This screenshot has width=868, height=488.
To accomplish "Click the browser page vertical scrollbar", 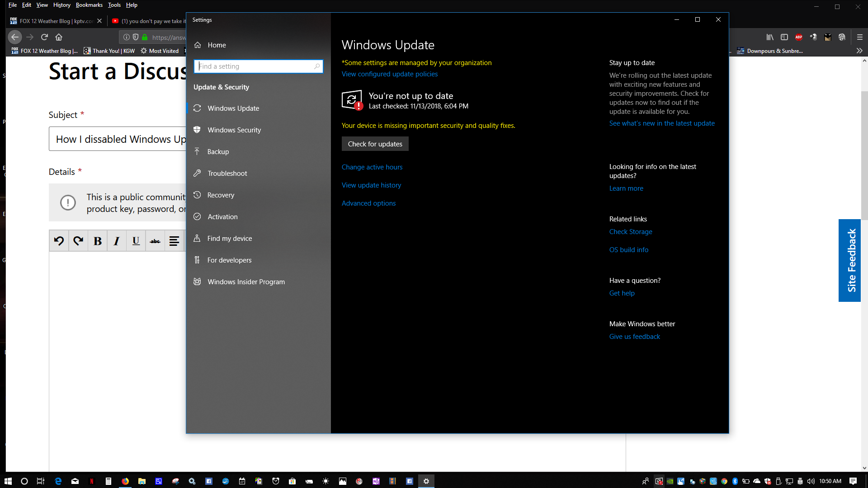I will click(864, 155).
